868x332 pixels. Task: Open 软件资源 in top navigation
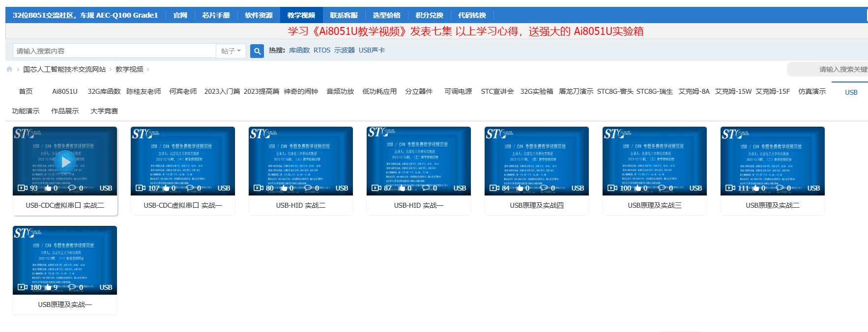pos(259,15)
